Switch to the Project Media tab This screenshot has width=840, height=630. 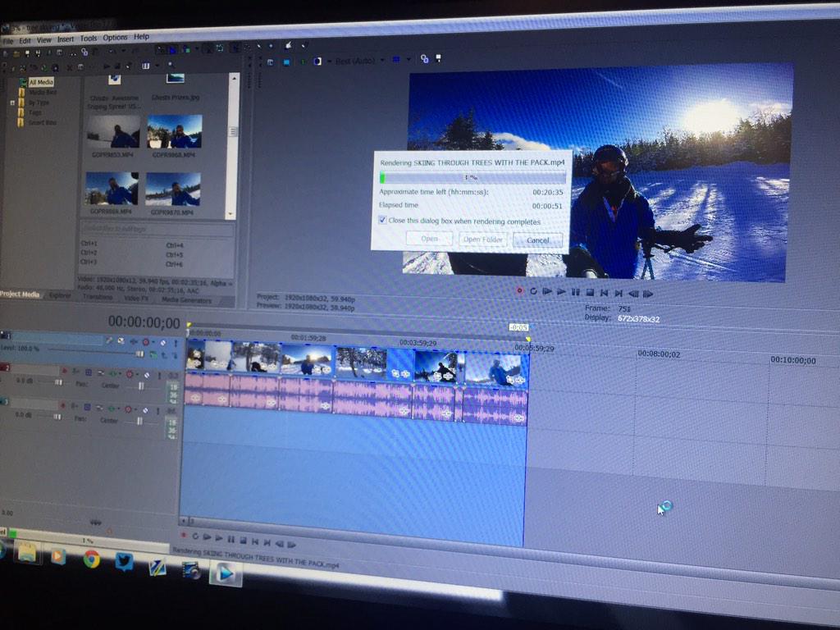pyautogui.click(x=20, y=294)
